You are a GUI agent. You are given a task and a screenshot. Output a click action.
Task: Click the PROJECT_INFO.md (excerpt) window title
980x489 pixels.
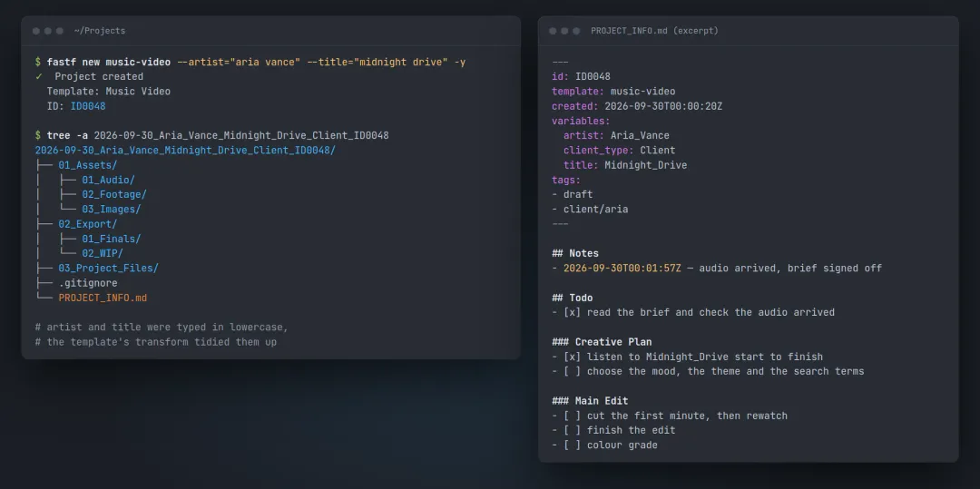click(654, 31)
